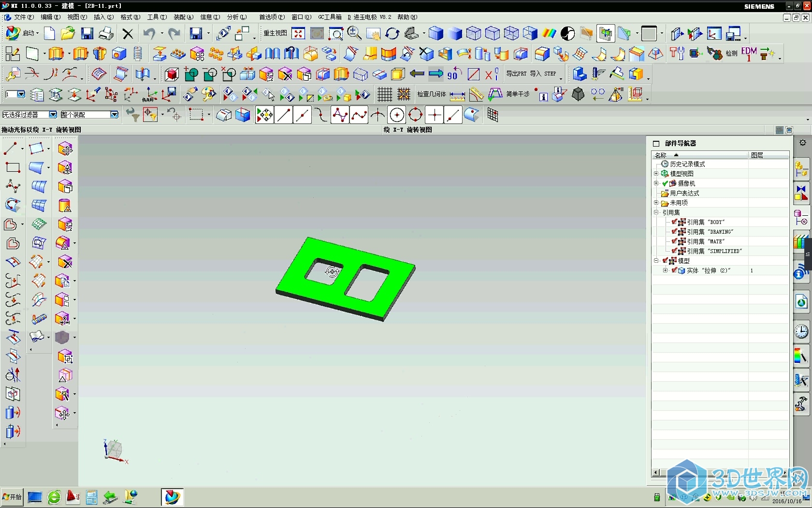Click the Open folder icon
The height and width of the screenshot is (508, 812).
68,33
